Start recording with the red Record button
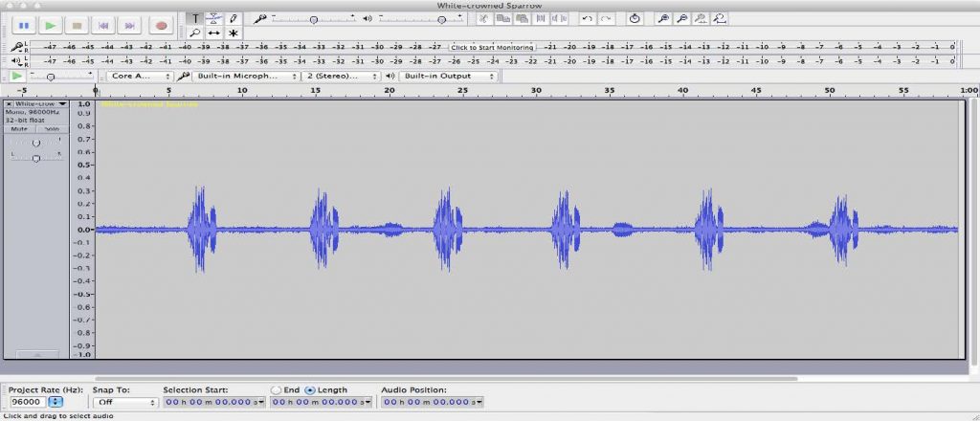The width and height of the screenshot is (980, 421). pos(161,26)
